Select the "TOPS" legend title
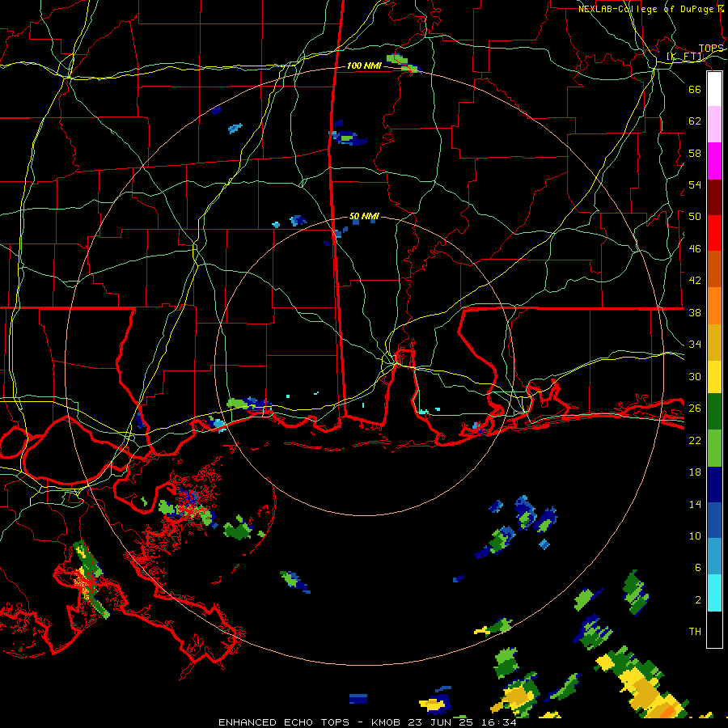 (711, 49)
